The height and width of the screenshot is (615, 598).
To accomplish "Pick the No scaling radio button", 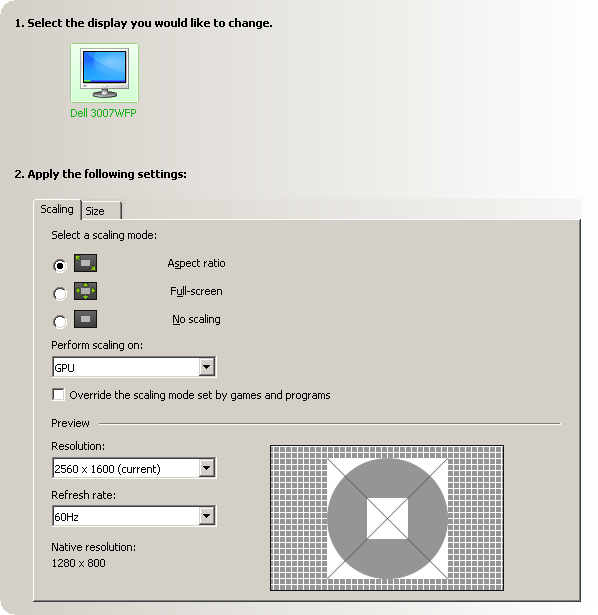I will click(60, 322).
